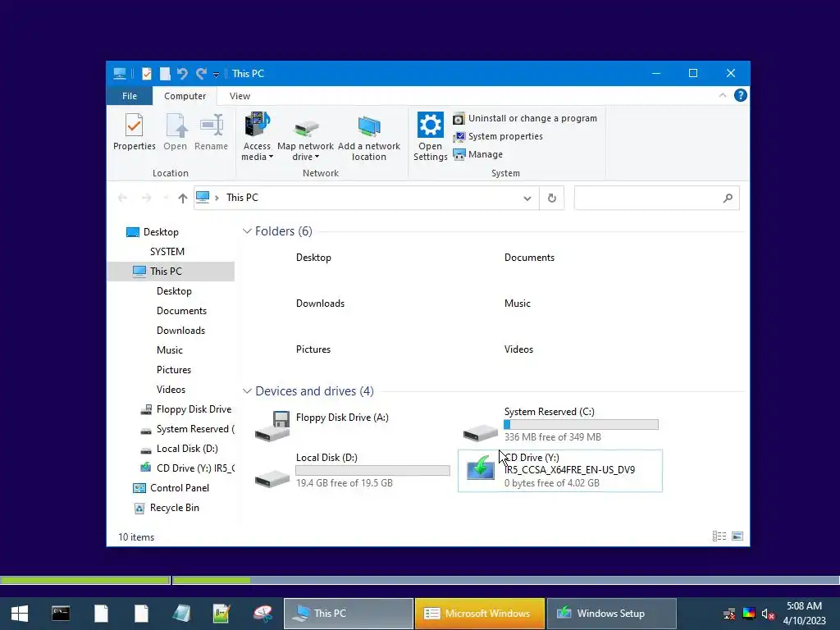Select the Computer ribbon tab
Viewport: 840px width, 630px height.
185,96
